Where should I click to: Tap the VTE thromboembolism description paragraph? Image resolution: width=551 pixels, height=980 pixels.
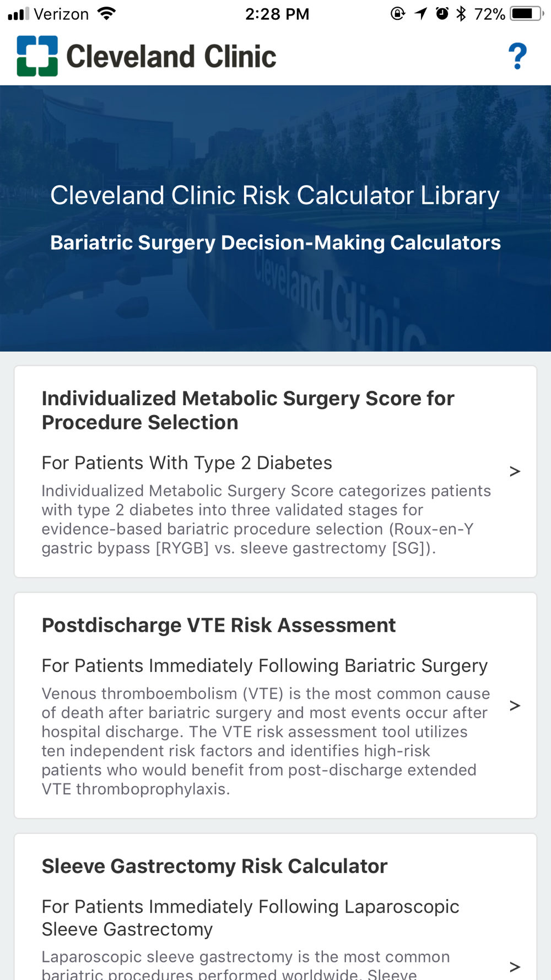(264, 741)
